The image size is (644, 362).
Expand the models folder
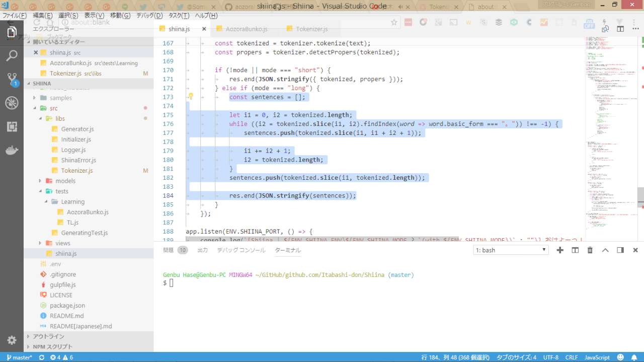coord(65,181)
